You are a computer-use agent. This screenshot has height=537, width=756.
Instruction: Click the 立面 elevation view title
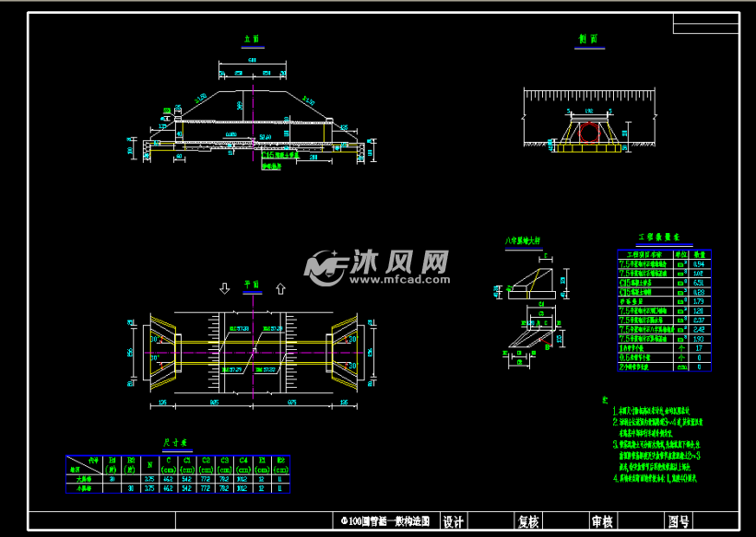click(252, 41)
